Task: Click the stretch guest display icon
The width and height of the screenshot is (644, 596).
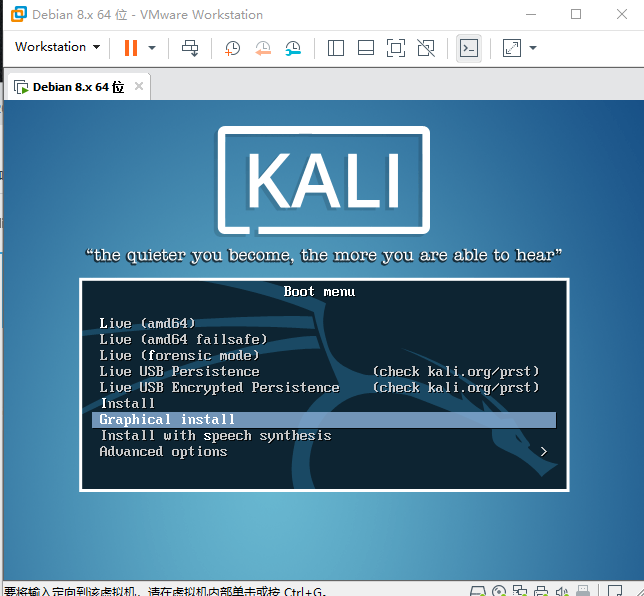Action: pyautogui.click(x=512, y=48)
